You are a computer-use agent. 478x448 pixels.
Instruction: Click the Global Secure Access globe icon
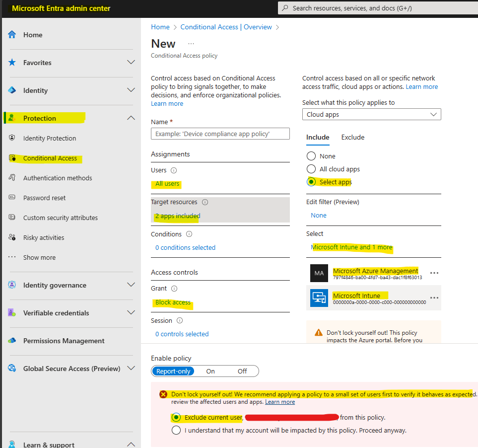click(12, 368)
